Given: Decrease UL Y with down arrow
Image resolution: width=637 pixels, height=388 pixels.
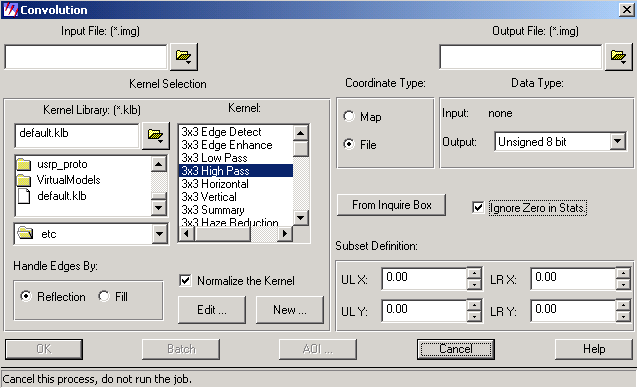Looking at the screenshot, I should click(x=474, y=316).
